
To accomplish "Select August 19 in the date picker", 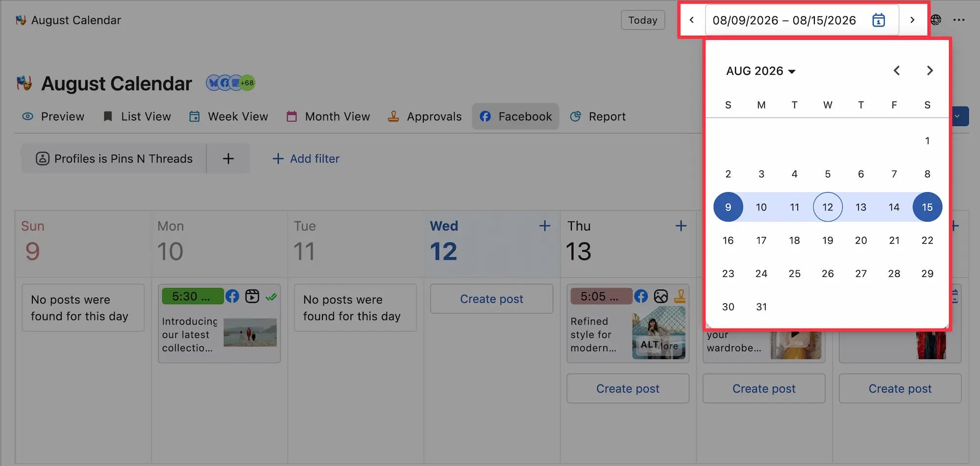I will tap(828, 241).
